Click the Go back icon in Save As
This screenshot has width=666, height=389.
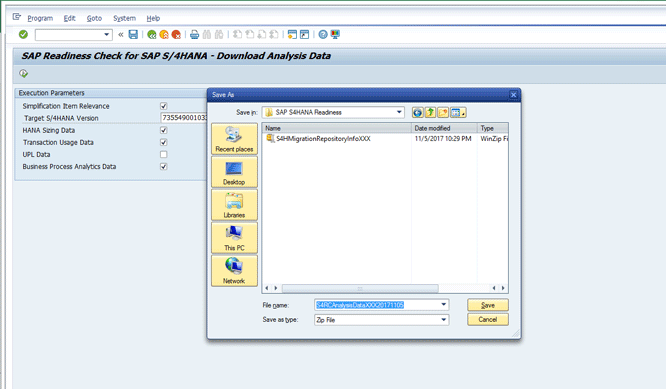[418, 113]
